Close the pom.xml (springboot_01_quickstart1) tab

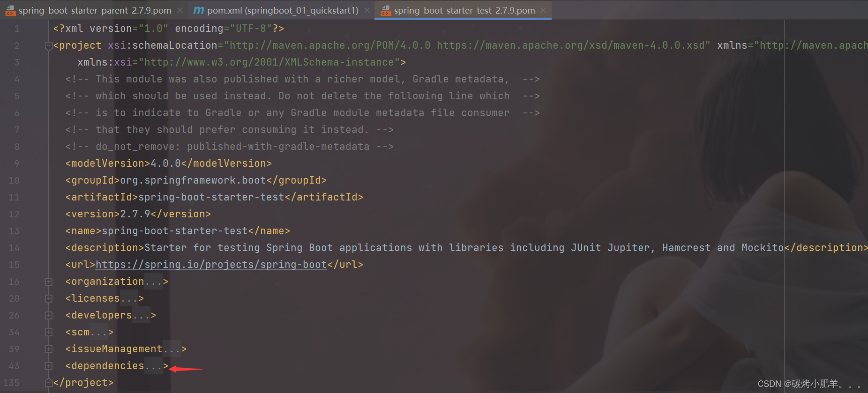pyautogui.click(x=367, y=10)
